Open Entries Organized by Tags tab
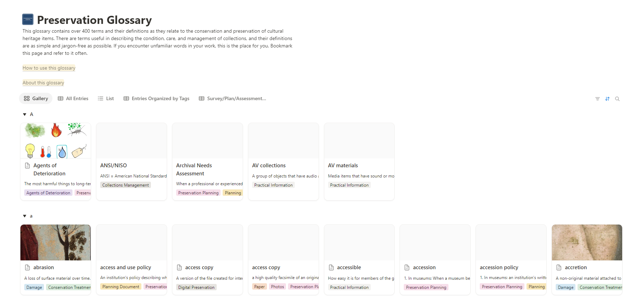The width and height of the screenshot is (644, 298). (x=157, y=98)
